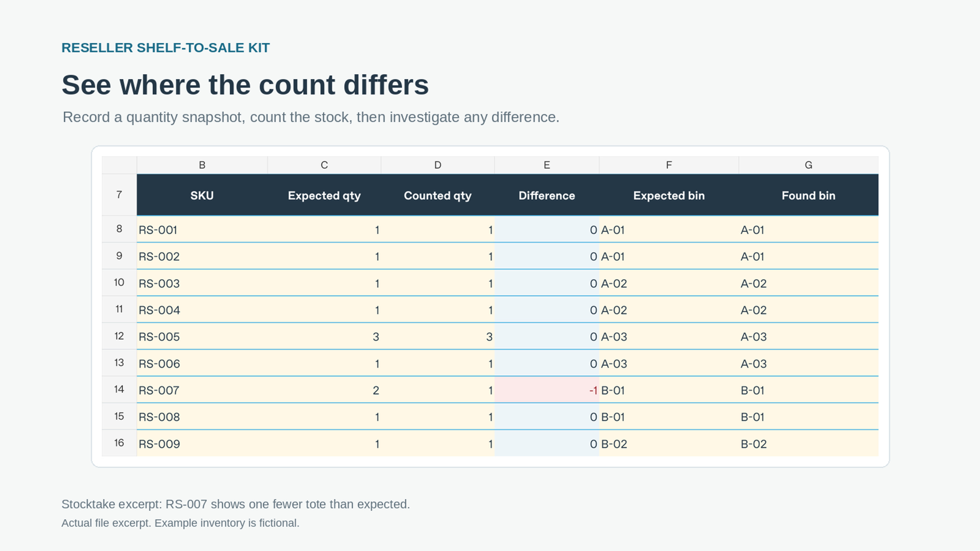Select column B header
This screenshot has height=551, width=980.
coord(202,165)
